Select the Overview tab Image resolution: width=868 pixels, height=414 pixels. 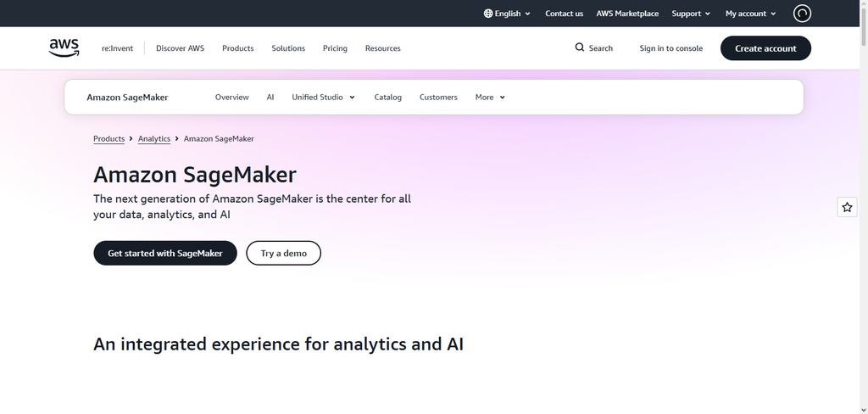click(232, 97)
